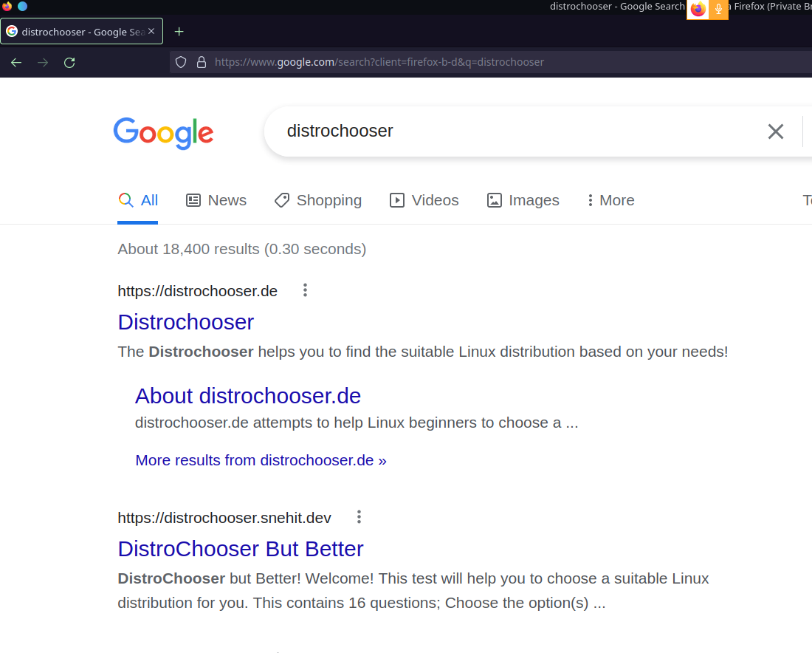Switch to the Shopping tab
812x653 pixels.
(318, 200)
